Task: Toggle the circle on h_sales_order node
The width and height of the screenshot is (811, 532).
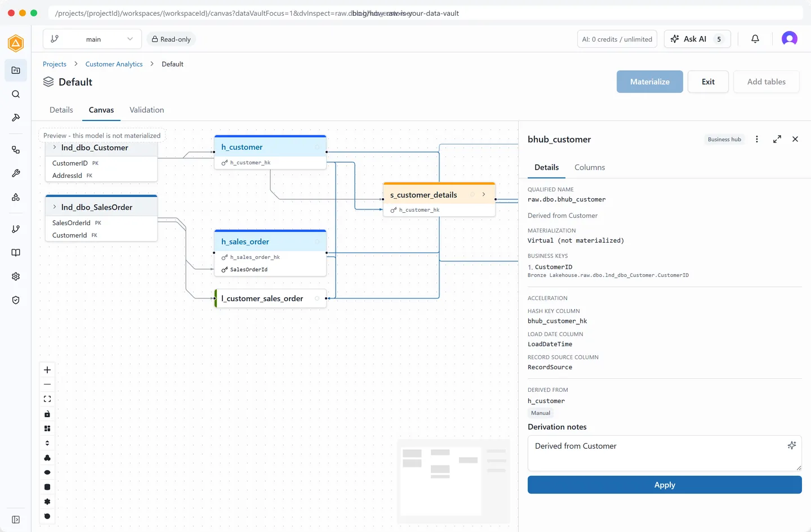Action: [x=317, y=242]
